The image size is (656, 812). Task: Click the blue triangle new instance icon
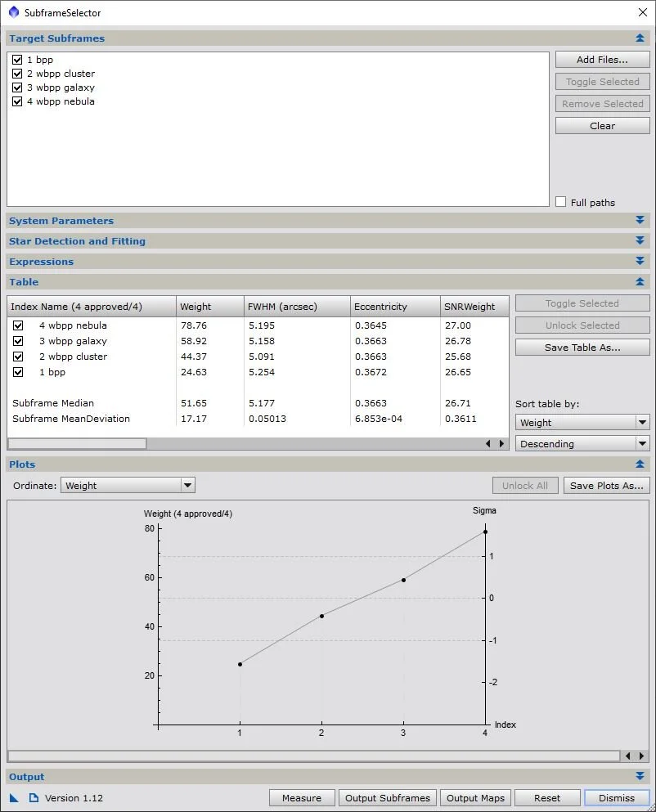(14, 797)
